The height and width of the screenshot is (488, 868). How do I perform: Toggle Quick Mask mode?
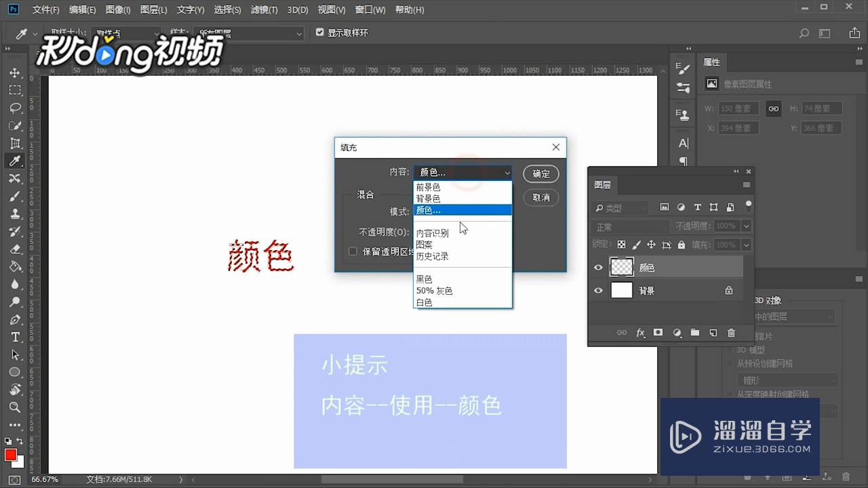coord(14,479)
